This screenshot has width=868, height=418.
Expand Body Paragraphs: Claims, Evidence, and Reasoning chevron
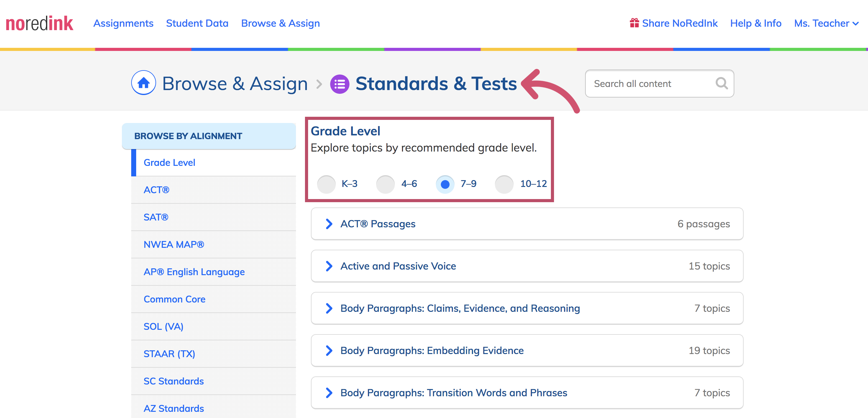[x=329, y=308]
